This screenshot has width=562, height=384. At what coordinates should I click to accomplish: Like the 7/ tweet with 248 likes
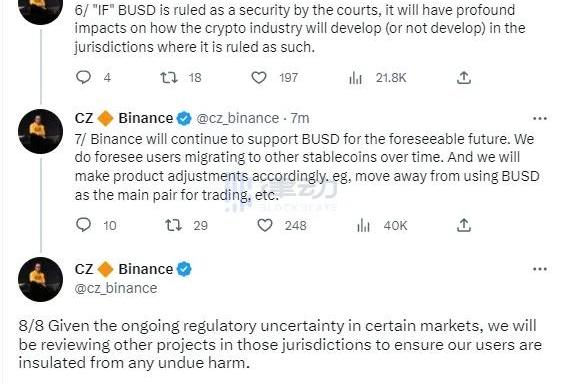coord(265,225)
